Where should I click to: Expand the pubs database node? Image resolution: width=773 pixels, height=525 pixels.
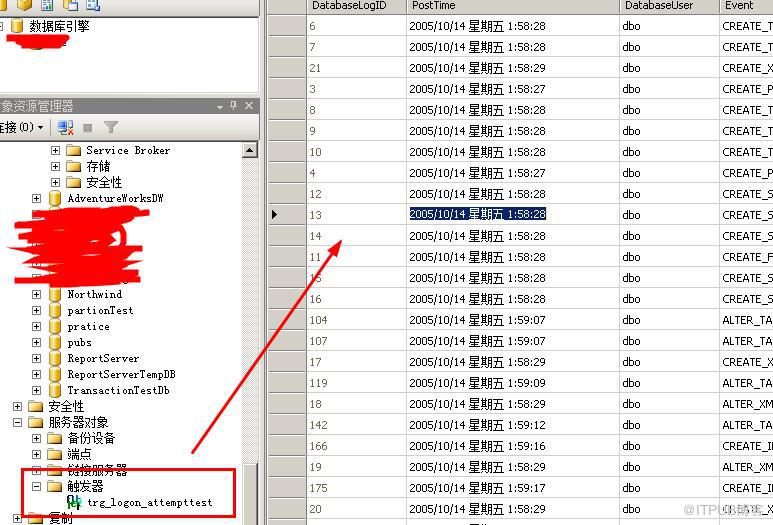coord(36,343)
